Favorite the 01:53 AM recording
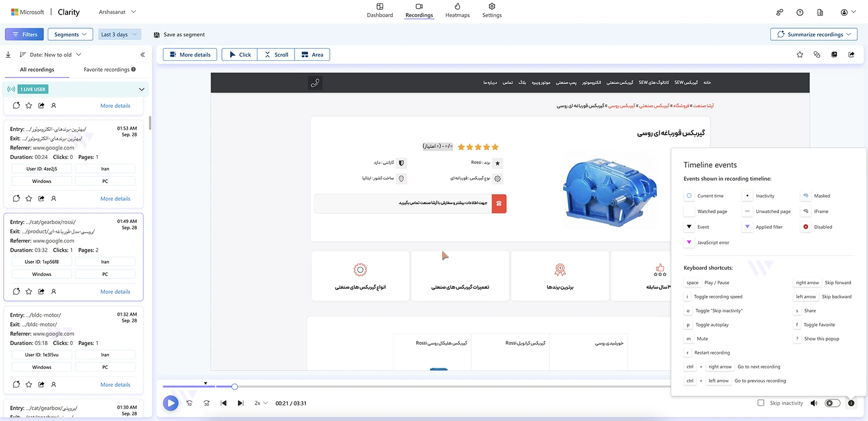The width and height of the screenshot is (868, 421). (29, 199)
